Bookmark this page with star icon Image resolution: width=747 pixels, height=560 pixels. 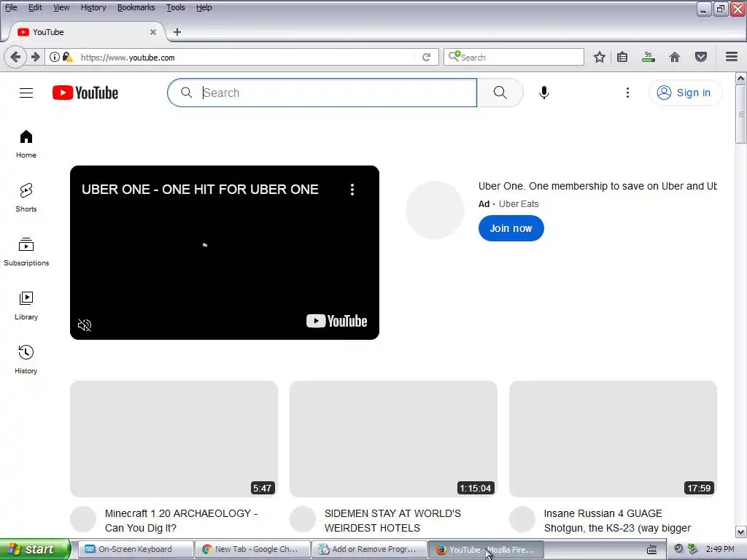(600, 57)
